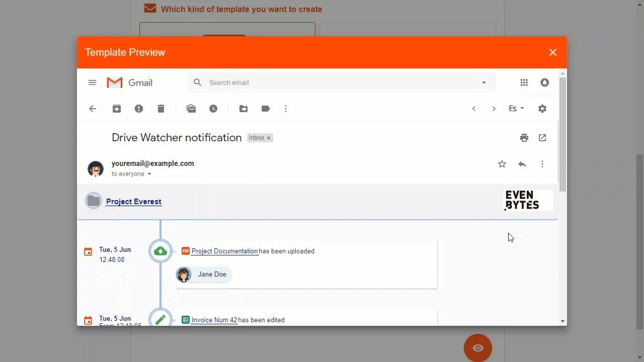Click the sender avatar picture
644x362 pixels.
[x=96, y=169]
